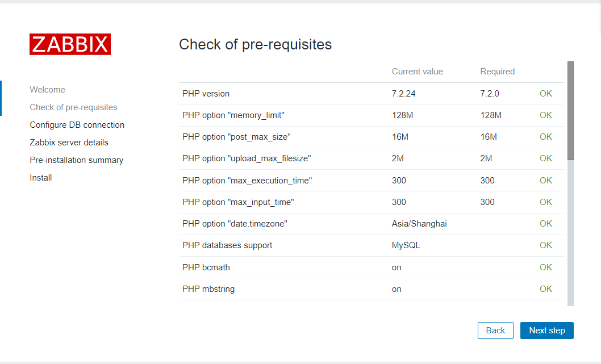Go to Zabbix server details step
This screenshot has width=601, height=364.
pos(69,143)
